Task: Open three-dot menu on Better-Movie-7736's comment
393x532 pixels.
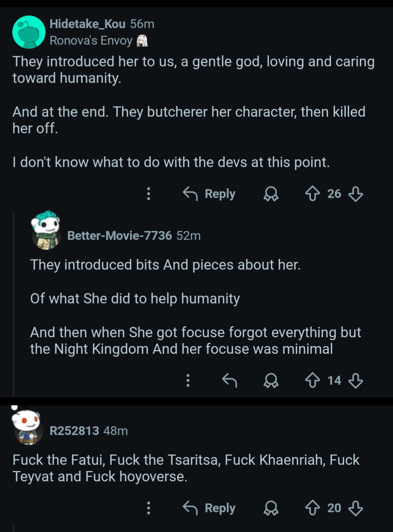Action: (188, 380)
